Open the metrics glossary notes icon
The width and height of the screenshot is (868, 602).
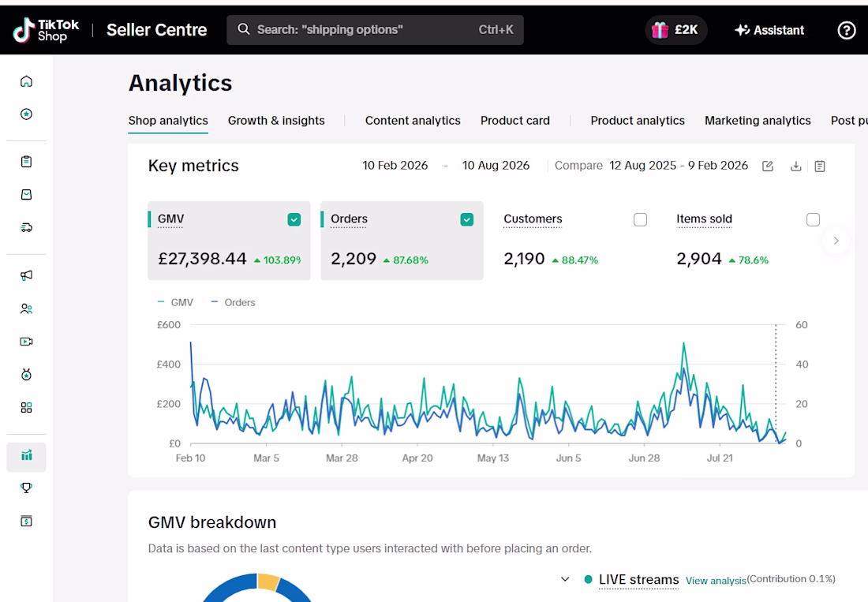pos(820,166)
